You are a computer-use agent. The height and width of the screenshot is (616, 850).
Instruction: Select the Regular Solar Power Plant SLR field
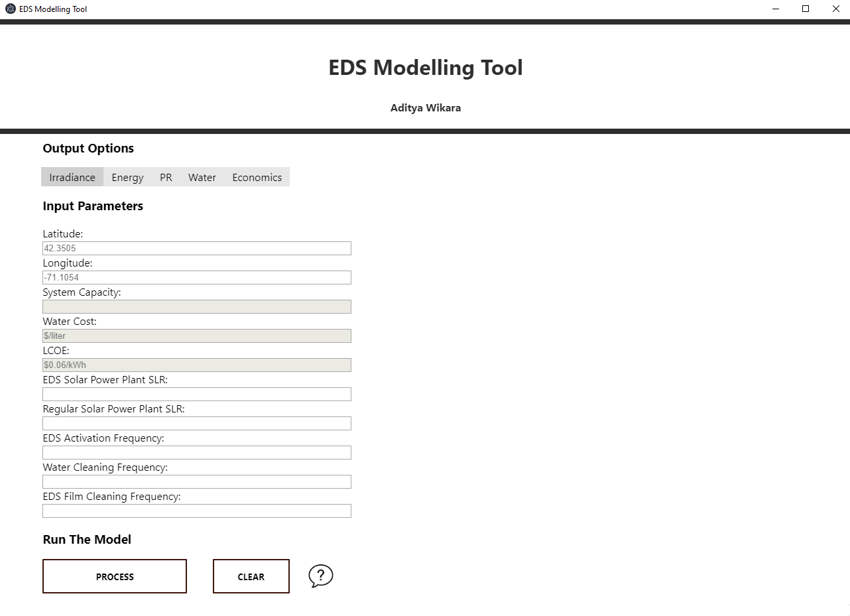click(x=196, y=423)
